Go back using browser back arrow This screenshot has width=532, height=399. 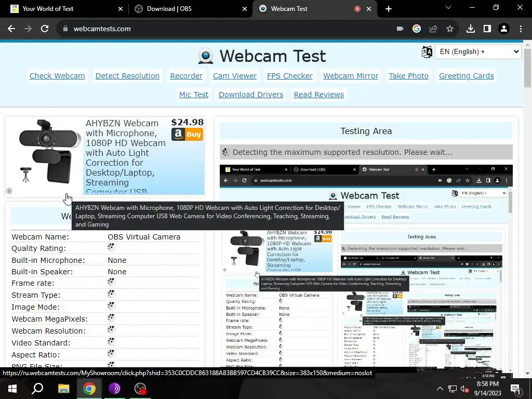(x=11, y=29)
